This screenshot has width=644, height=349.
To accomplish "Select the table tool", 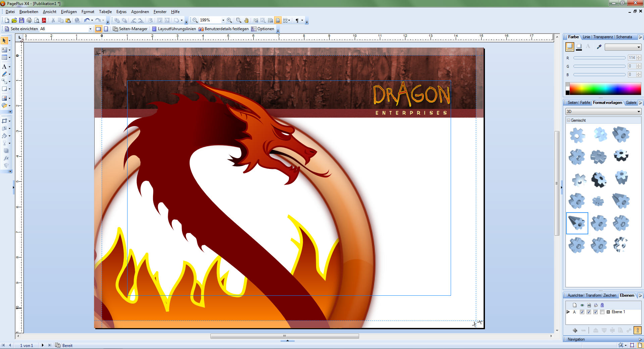I will tap(4, 57).
